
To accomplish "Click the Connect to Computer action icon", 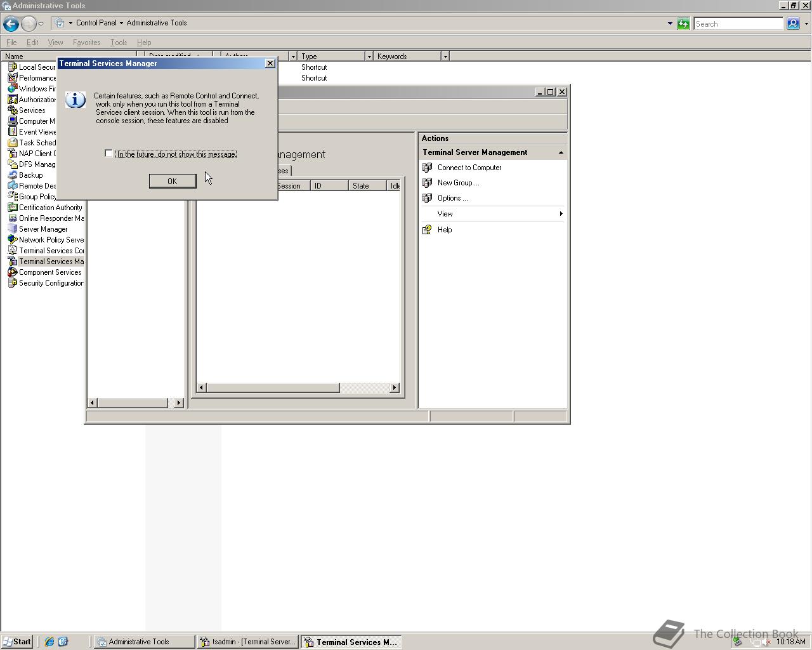I will coord(427,168).
